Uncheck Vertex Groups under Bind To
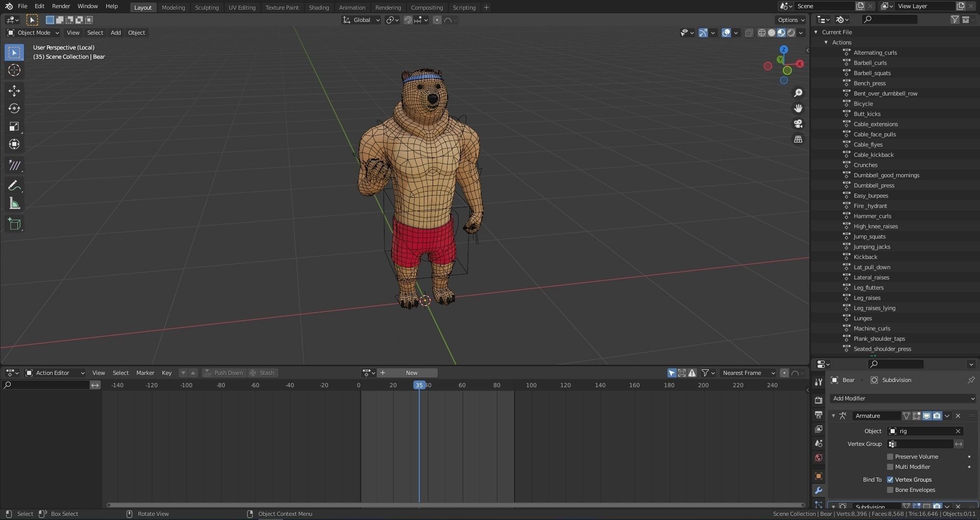The image size is (980, 520). (x=890, y=480)
